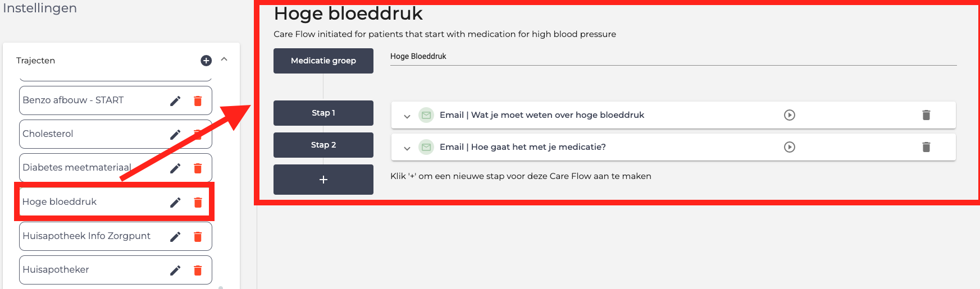The height and width of the screenshot is (289, 980).
Task: Select the Huisapotheek Info Zorgpunt traject
Action: [86, 236]
